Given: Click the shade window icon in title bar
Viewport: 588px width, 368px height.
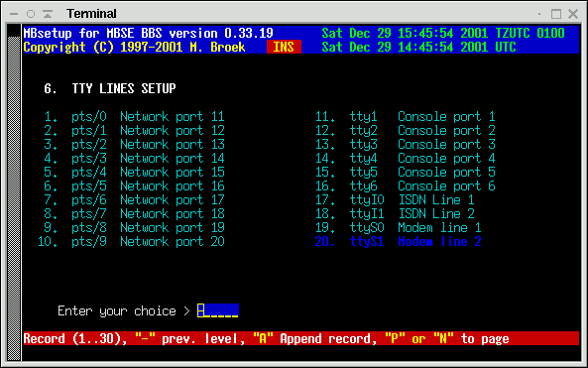Looking at the screenshot, I should point(48,14).
